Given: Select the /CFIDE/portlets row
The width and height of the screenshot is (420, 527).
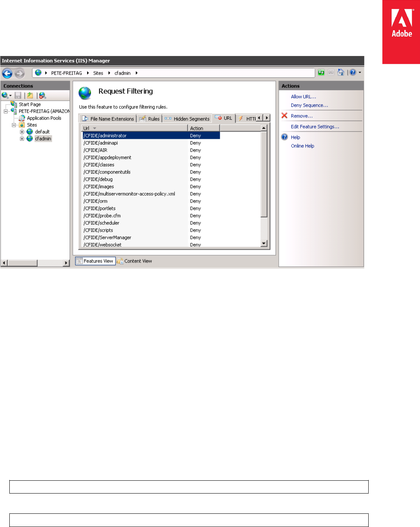Looking at the screenshot, I should 151,208.
